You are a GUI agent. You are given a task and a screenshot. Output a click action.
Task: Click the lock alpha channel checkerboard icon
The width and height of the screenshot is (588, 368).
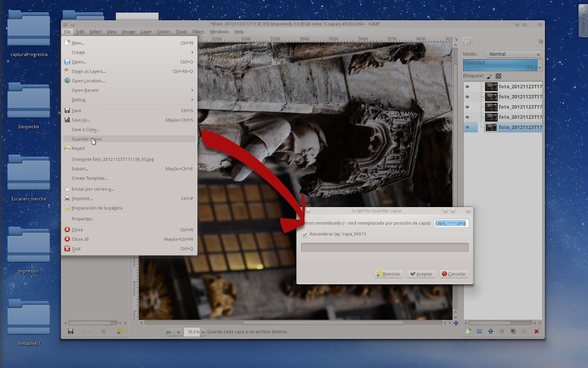498,76
